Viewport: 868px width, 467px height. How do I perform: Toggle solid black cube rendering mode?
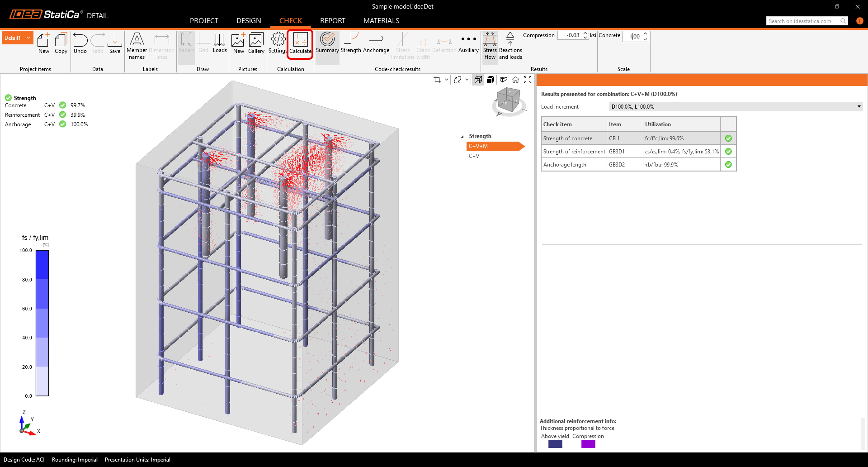pyautogui.click(x=491, y=80)
